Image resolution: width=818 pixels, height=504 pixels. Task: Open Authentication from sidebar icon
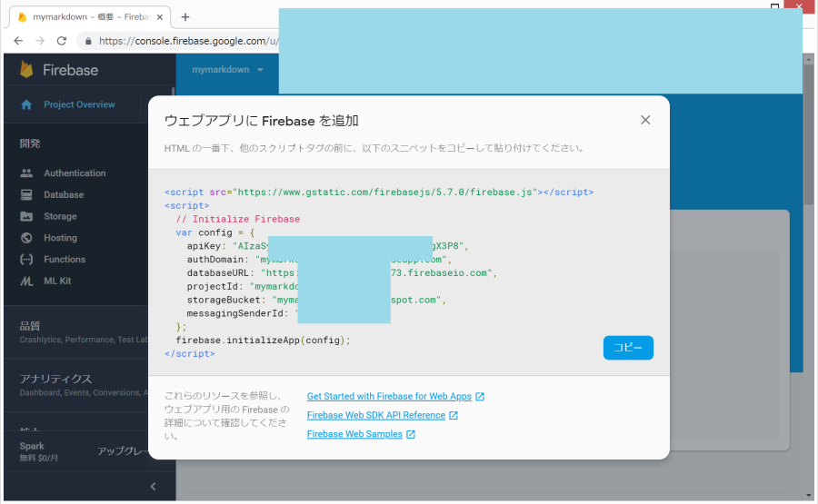click(x=26, y=173)
